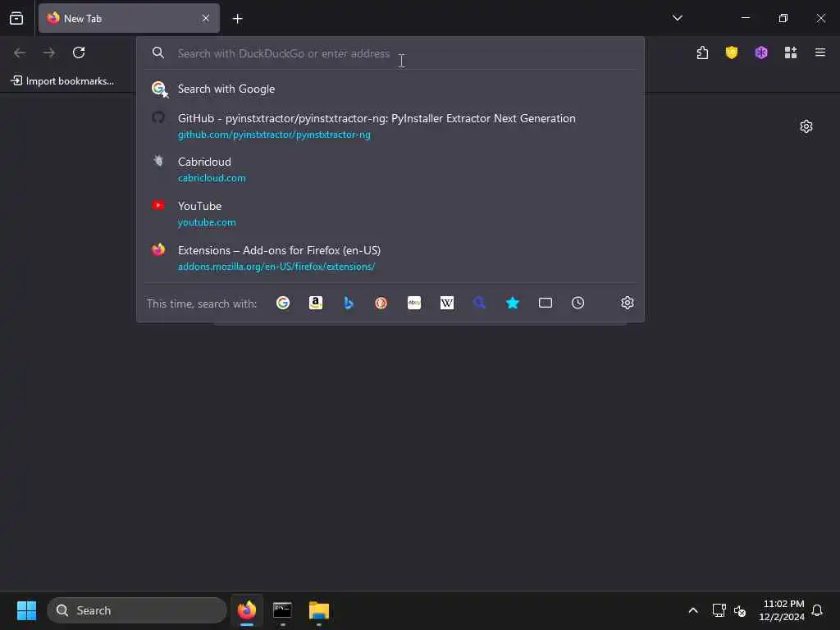Screen dimensions: 840x630
Task: Open the YouTube suggestion
Action: pyautogui.click(x=390, y=214)
